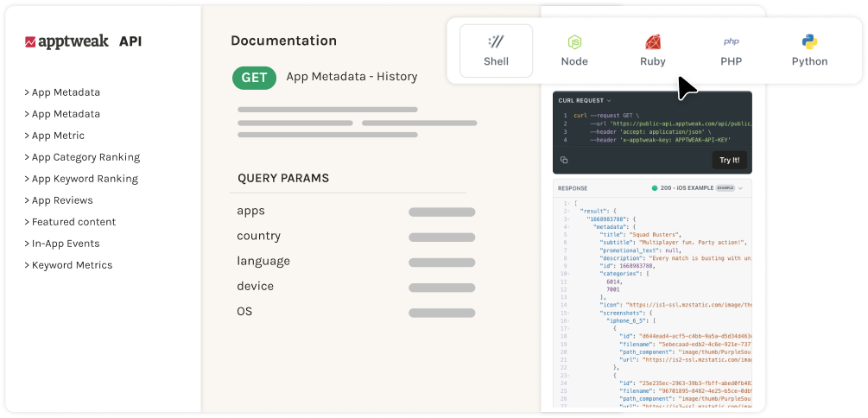Click the "title": "Squad Busters" line
The image size is (868, 418).
[x=641, y=235]
